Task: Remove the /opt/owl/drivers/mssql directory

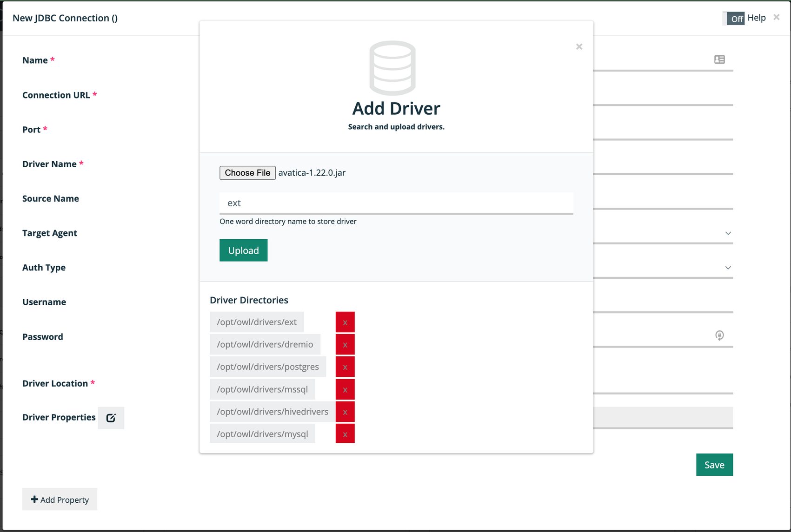Action: 345,389
